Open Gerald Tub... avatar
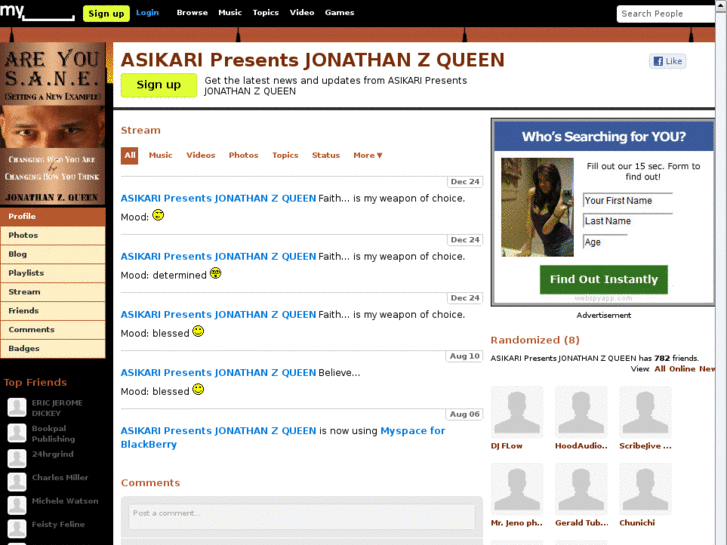727x545 pixels. pos(581,489)
